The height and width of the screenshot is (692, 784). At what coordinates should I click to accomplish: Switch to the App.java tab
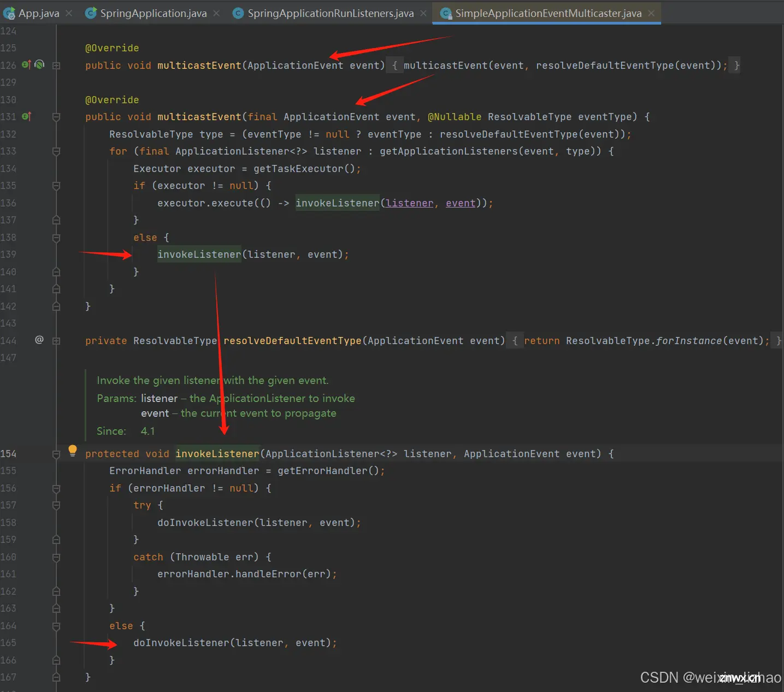38,13
